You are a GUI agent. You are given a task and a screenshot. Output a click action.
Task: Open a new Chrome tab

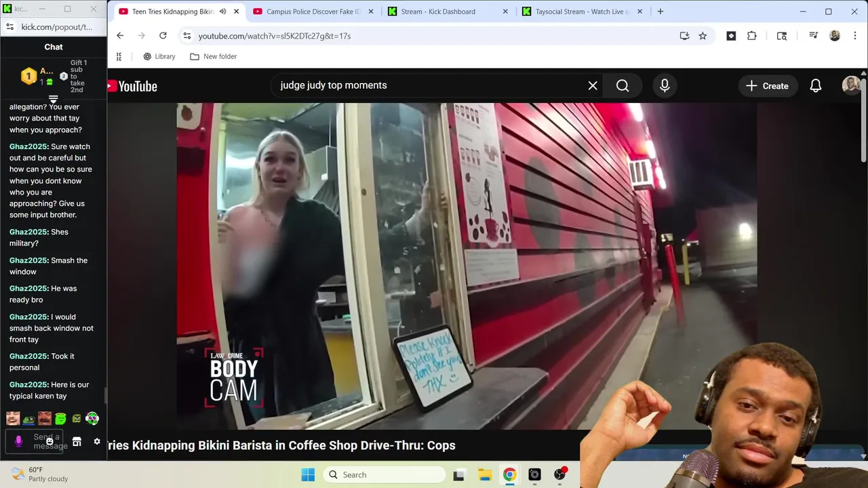(660, 12)
